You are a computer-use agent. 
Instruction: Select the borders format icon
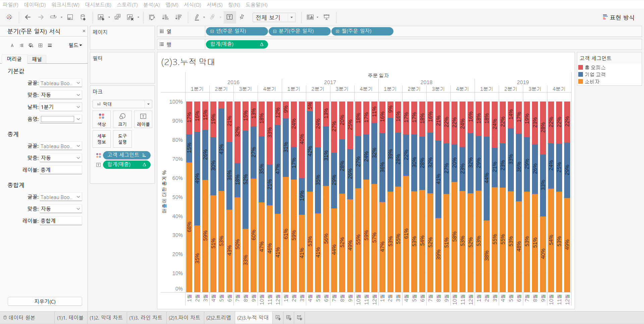[x=40, y=45]
